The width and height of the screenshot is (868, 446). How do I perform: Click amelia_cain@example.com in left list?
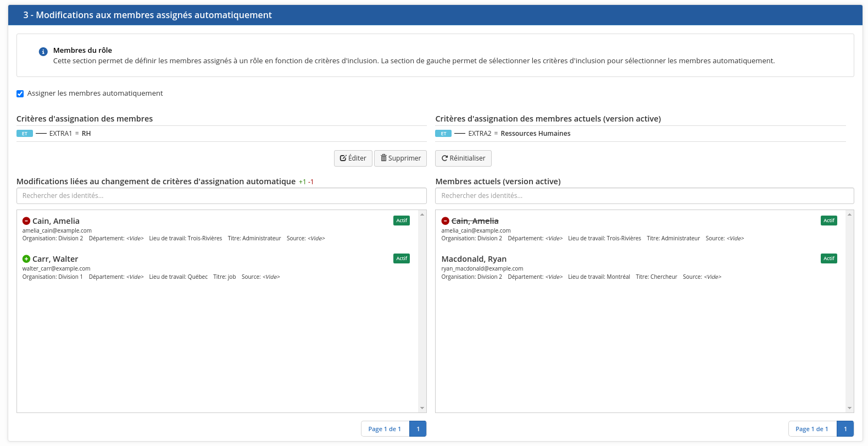coord(57,231)
